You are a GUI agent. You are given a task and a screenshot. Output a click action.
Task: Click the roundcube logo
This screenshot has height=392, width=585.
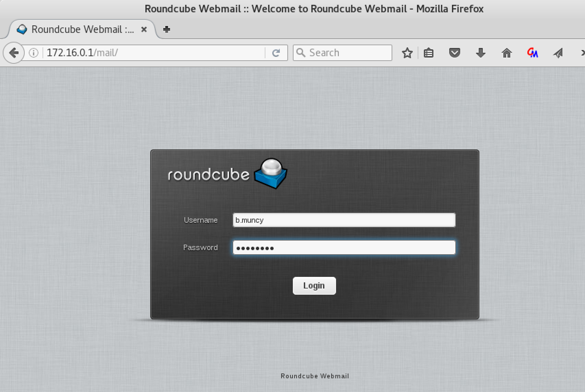coord(228,173)
